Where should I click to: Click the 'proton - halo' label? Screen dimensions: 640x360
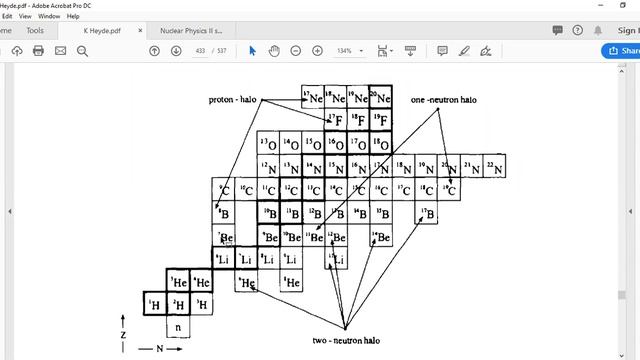232,100
